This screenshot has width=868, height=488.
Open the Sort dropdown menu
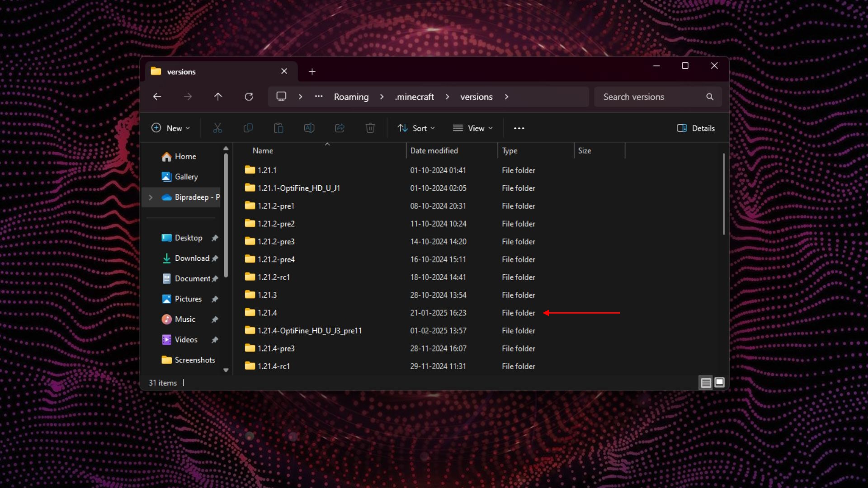(416, 128)
